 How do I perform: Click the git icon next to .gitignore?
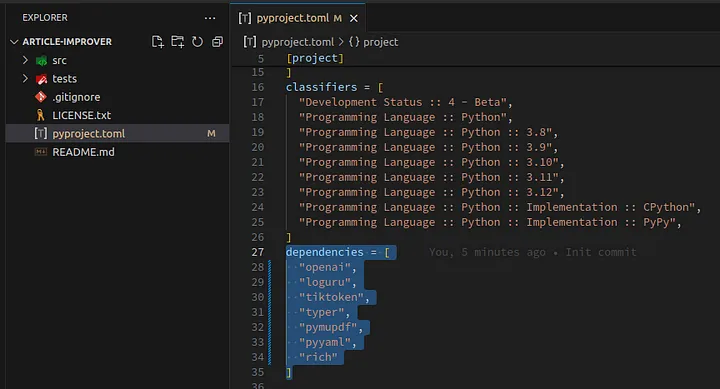41,97
